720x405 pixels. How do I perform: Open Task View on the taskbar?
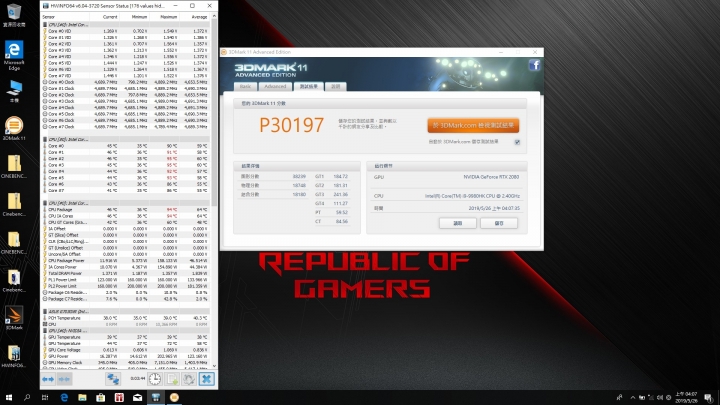point(45,398)
